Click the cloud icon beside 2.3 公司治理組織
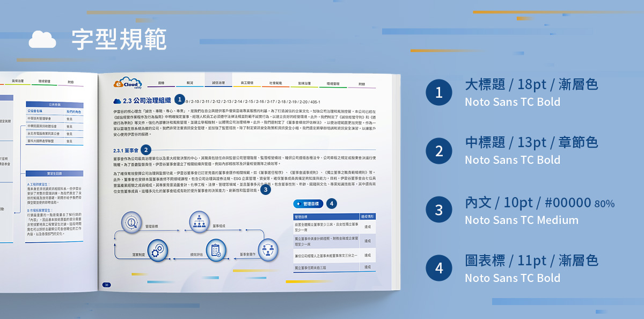The image size is (644, 319). coord(116,100)
